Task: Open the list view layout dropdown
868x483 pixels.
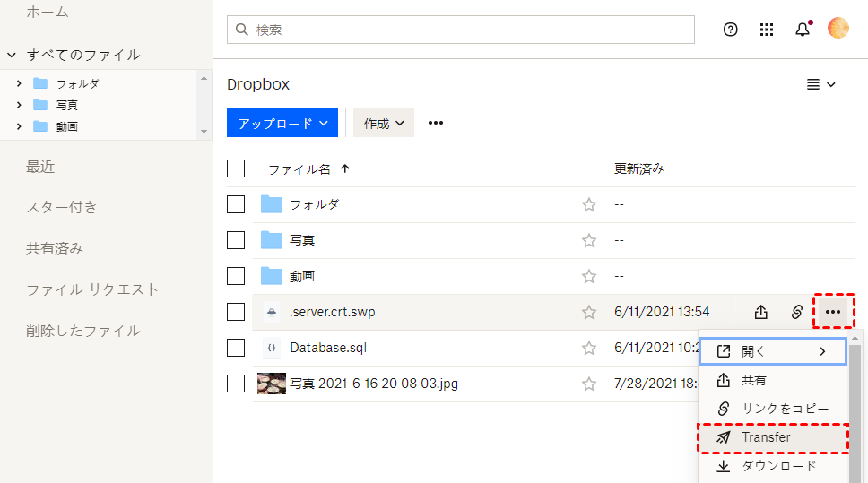Action: (x=820, y=84)
